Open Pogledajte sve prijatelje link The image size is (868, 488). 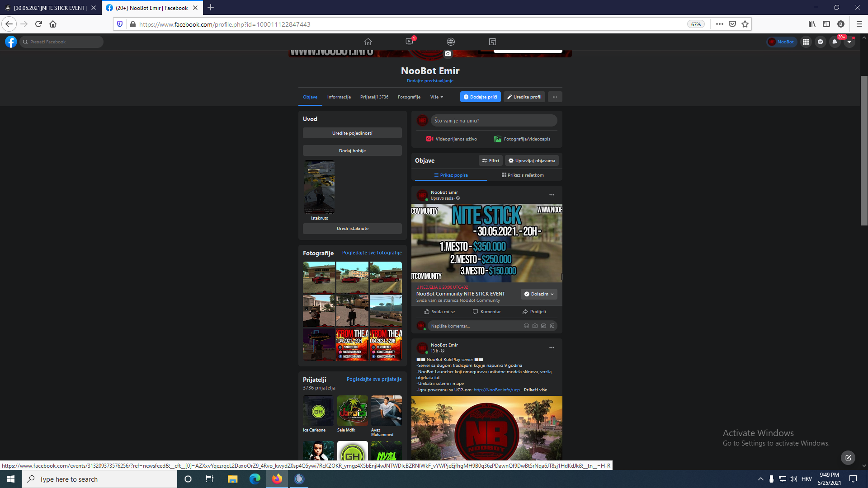click(x=374, y=380)
